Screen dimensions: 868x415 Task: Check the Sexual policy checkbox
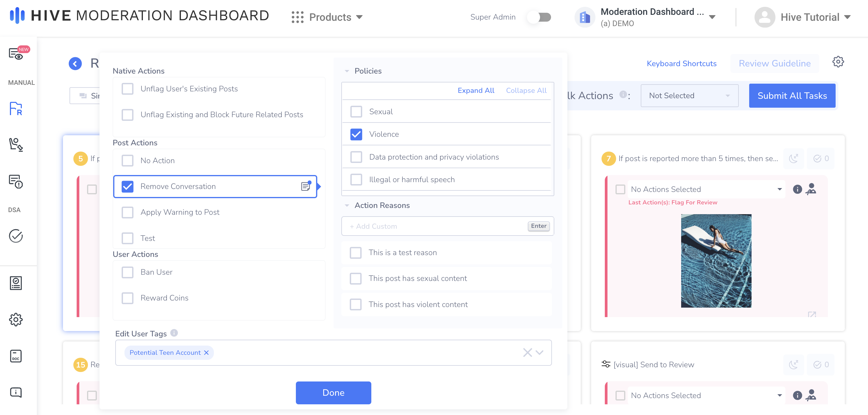356,112
